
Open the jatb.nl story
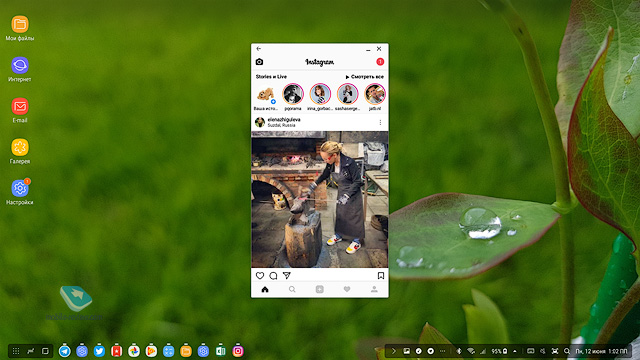[x=375, y=97]
